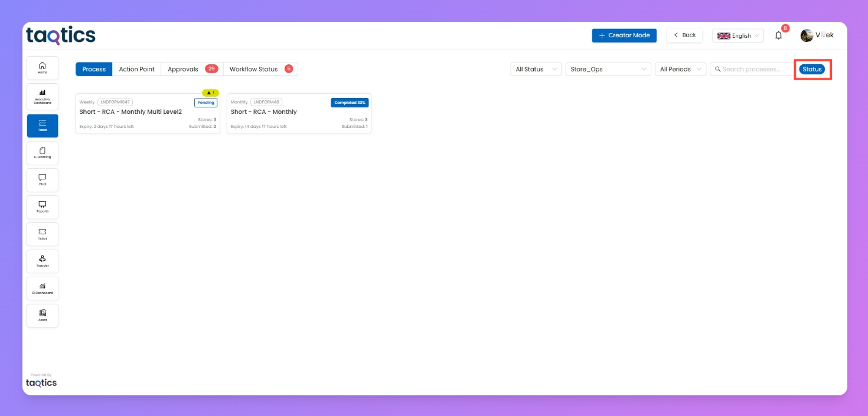Click the LNDFORM48 form code tag
The width and height of the screenshot is (868, 416).
click(267, 102)
